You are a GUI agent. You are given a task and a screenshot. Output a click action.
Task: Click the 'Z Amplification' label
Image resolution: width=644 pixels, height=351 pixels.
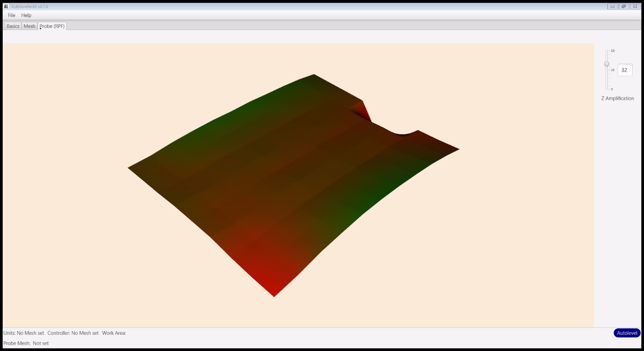coord(617,98)
